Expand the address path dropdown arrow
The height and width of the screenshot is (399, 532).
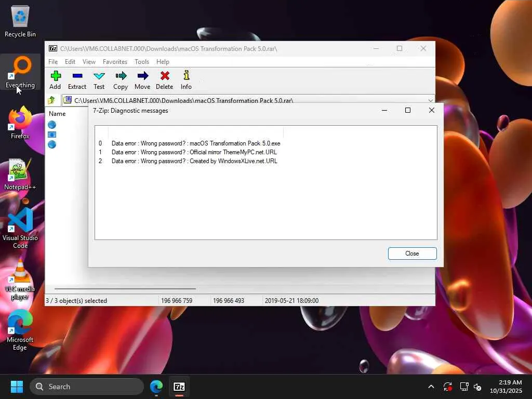pyautogui.click(x=431, y=100)
